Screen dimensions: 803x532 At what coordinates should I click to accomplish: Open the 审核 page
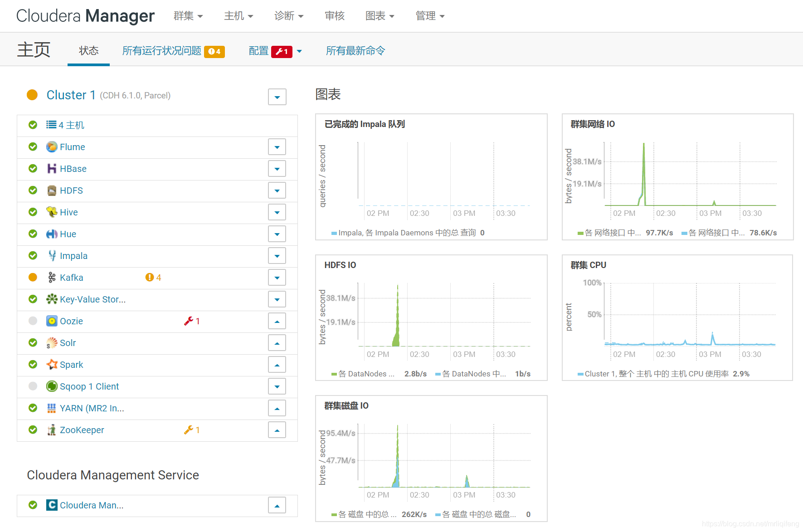335,16
